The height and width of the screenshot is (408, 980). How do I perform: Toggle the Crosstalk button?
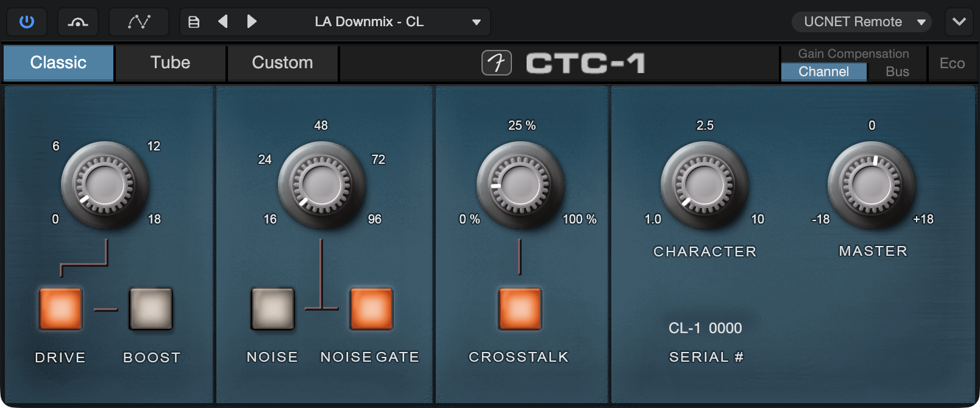tap(520, 309)
